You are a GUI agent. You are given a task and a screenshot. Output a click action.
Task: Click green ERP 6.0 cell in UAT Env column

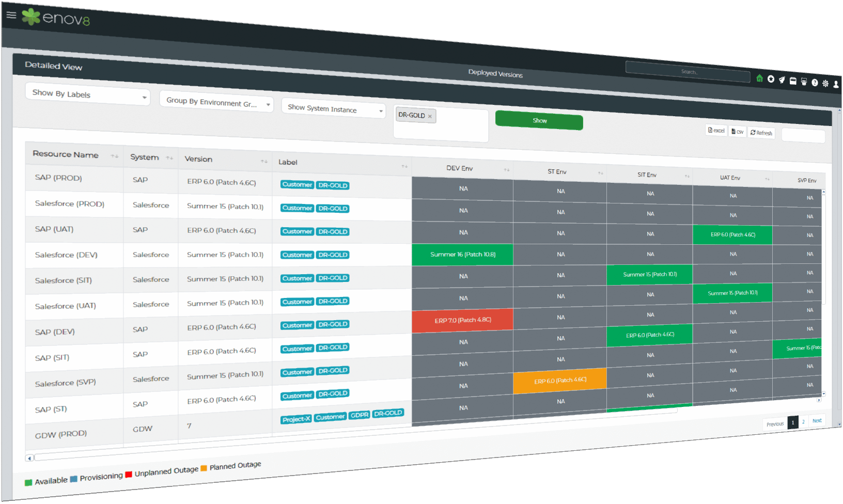click(x=732, y=235)
